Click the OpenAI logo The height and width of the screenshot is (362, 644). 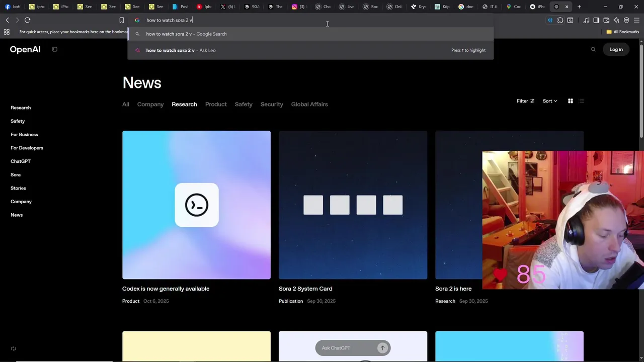[25, 49]
